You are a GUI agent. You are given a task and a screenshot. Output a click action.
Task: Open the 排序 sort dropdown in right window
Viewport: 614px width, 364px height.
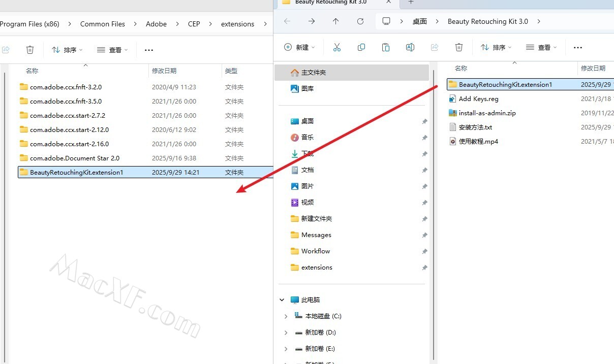pos(496,47)
